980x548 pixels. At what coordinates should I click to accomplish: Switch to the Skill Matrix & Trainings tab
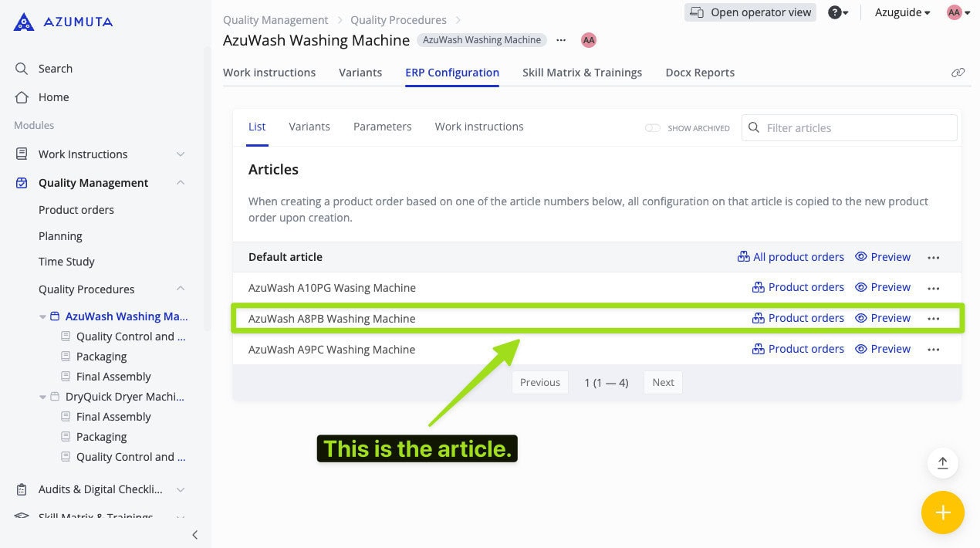point(582,73)
